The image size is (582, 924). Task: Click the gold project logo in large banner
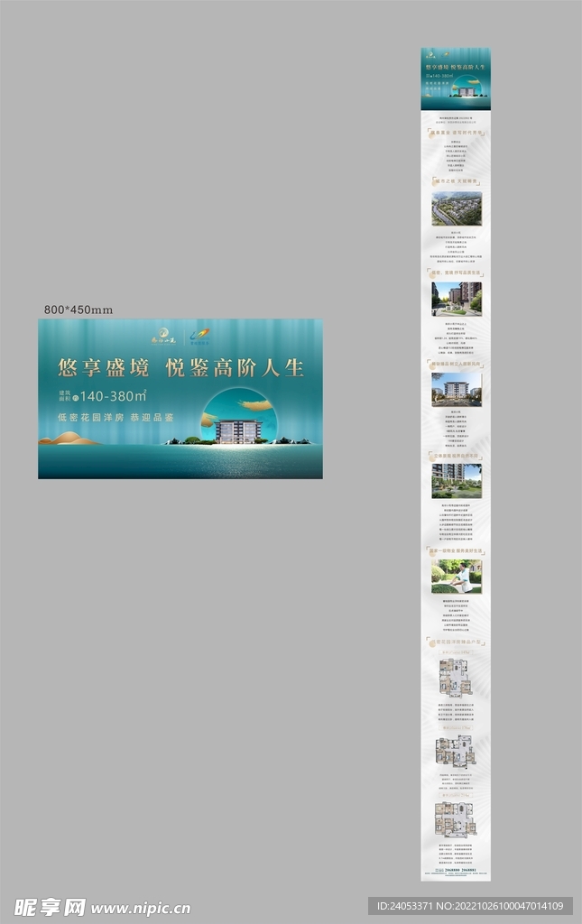(x=163, y=337)
